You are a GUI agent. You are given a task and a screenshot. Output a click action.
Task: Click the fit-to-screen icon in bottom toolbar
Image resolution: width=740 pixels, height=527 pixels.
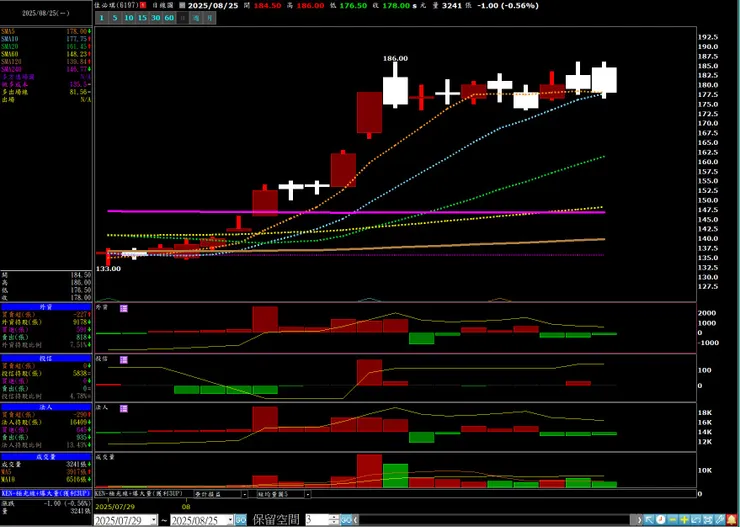click(708, 520)
